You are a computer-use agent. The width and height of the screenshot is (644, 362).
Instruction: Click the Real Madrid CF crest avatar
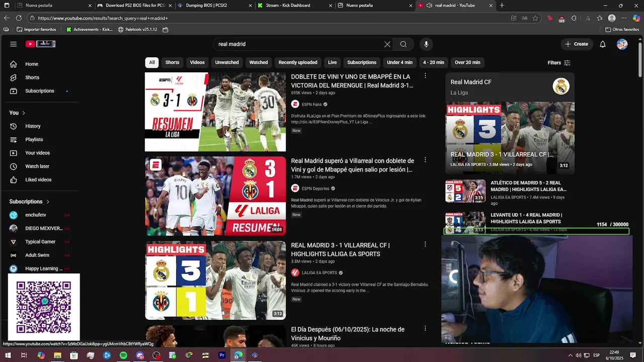coord(561,86)
